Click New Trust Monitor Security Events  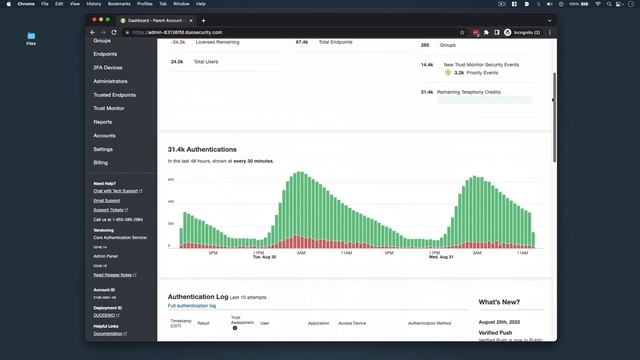point(481,64)
